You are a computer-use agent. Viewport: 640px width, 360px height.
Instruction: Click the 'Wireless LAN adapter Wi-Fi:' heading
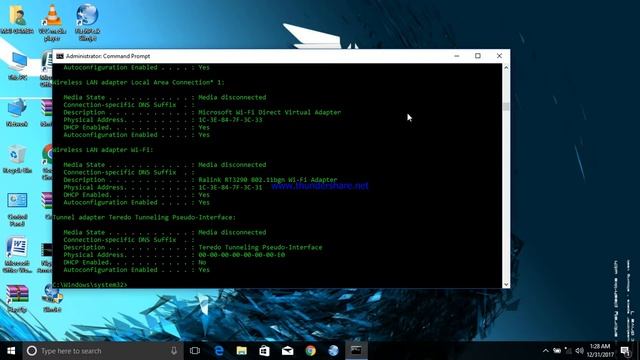(103, 150)
